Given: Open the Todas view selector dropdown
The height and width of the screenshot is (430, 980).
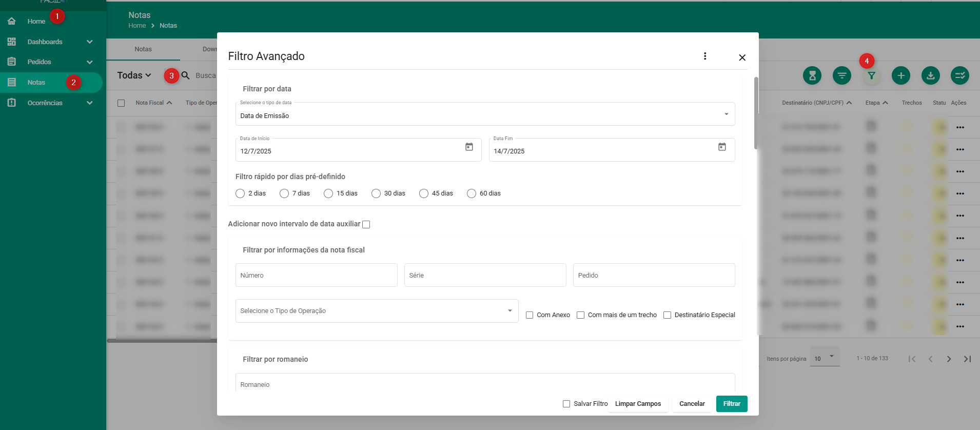Looking at the screenshot, I should [x=134, y=75].
